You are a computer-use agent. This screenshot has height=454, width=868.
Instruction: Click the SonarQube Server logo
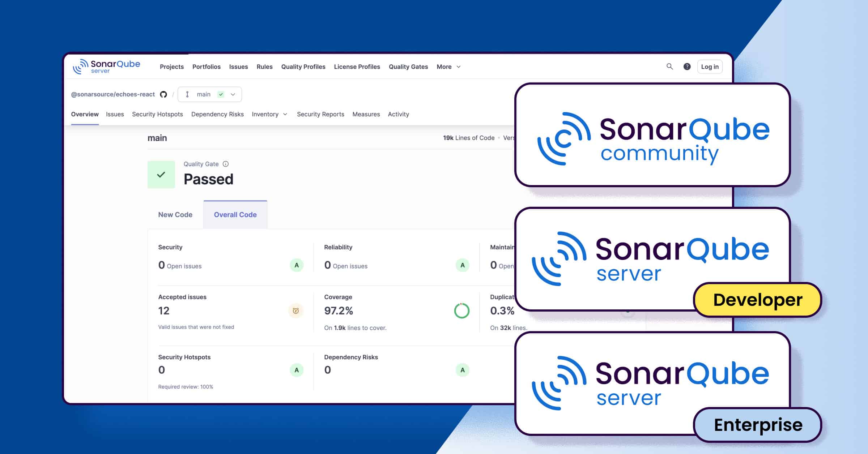tap(106, 67)
